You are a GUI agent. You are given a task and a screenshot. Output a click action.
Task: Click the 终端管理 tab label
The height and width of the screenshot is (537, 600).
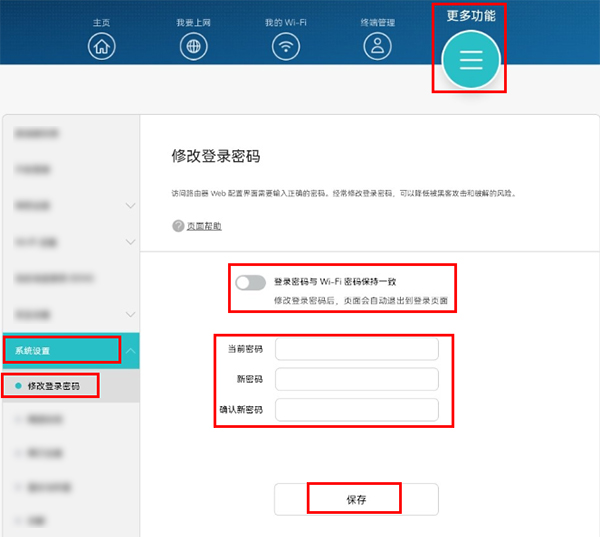point(377,23)
